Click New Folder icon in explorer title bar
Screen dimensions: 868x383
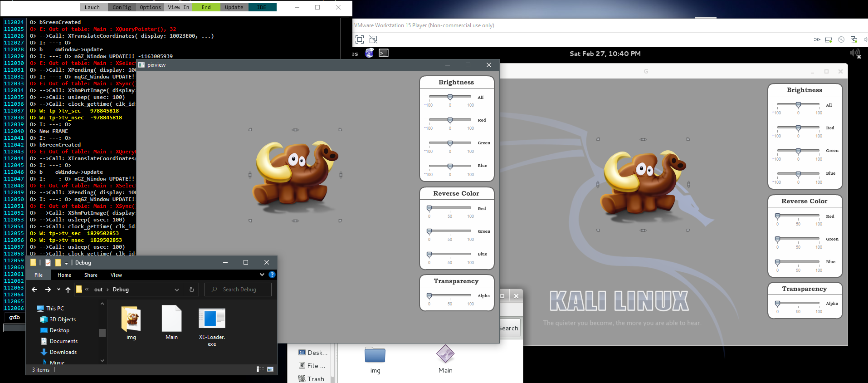(58, 263)
